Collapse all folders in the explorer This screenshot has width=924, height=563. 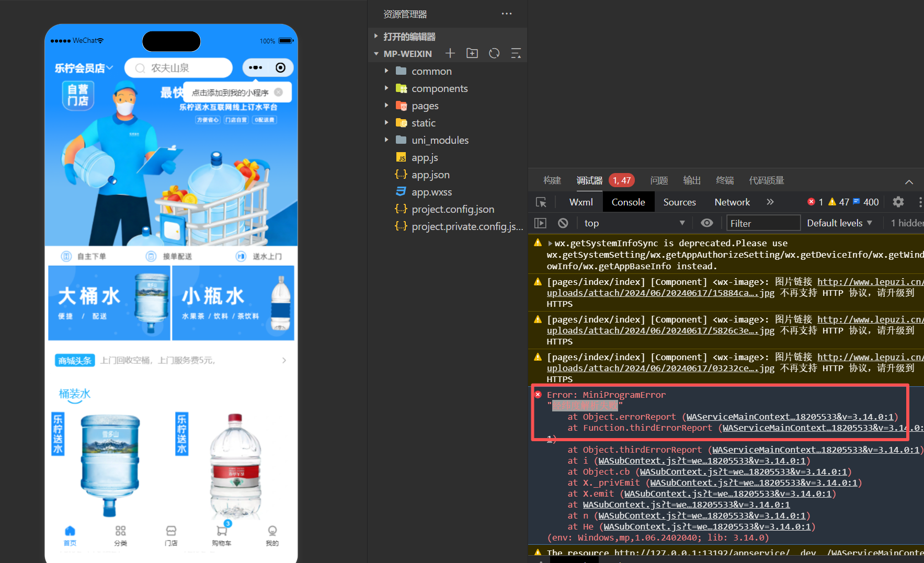[x=516, y=53]
